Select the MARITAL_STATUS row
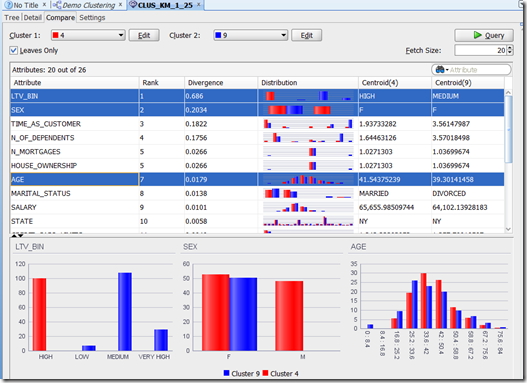The height and width of the screenshot is (383, 527). [257, 194]
